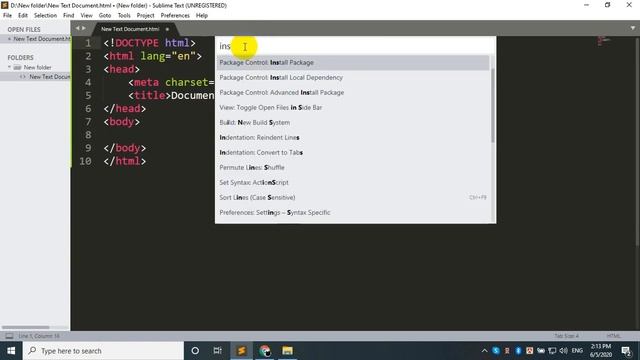
Task: Choose Package Control: Install Package
Action: click(353, 62)
